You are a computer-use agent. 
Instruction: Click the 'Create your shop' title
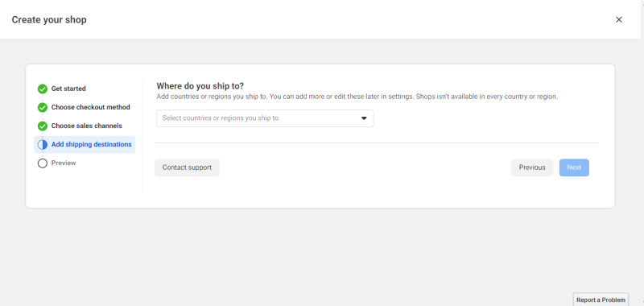click(x=49, y=19)
